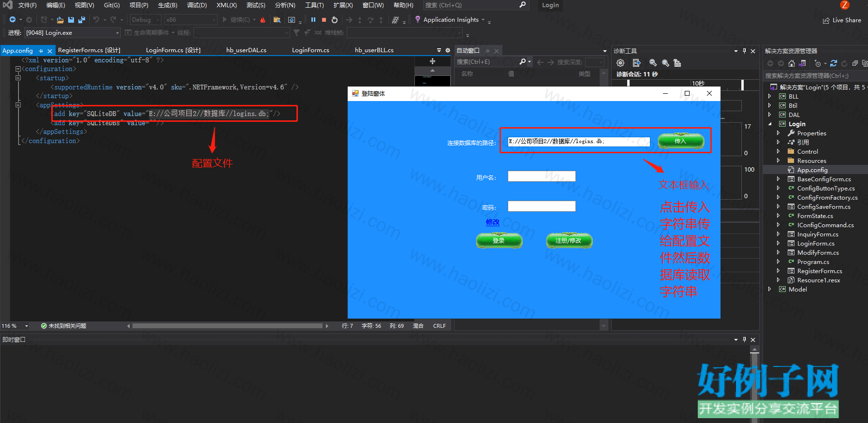Collapse the Login project node
This screenshot has height=423, width=868.
(x=770, y=124)
